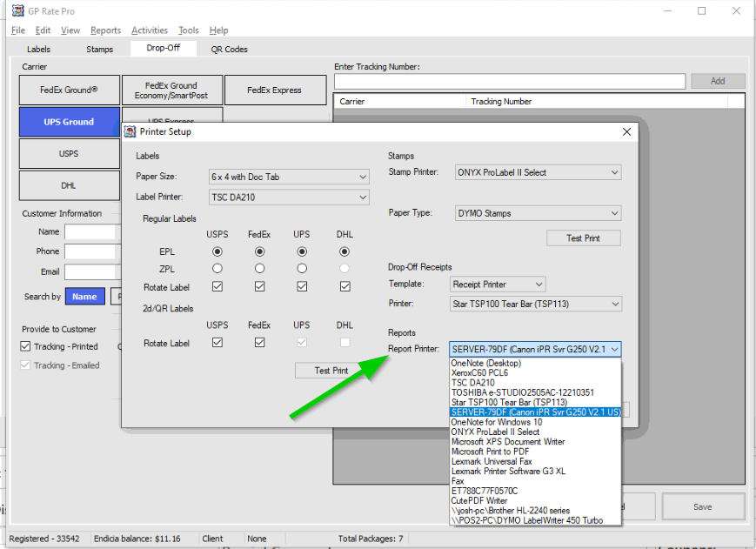Click the Printer Setup dialog title icon
Screen dimensions: 756x549
coord(130,131)
